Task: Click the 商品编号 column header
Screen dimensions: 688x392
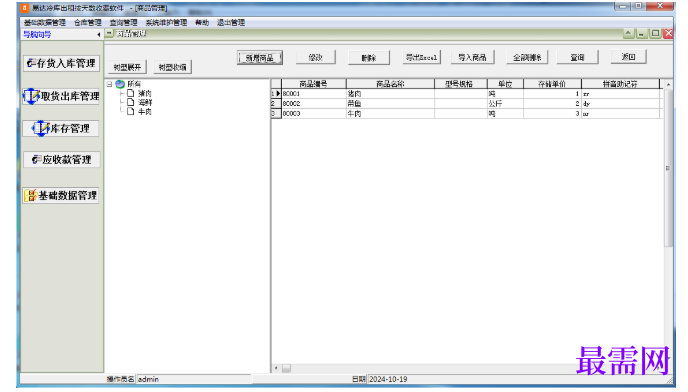Action: click(314, 84)
